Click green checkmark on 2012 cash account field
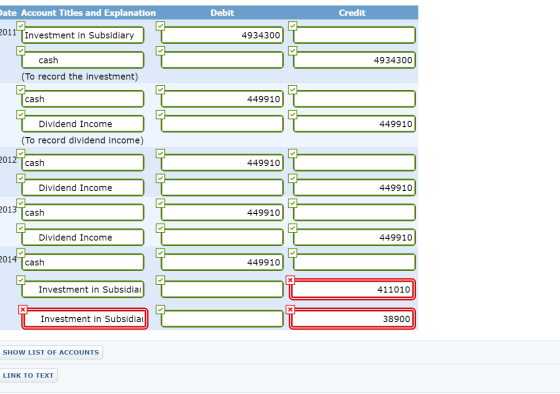 pyautogui.click(x=21, y=154)
